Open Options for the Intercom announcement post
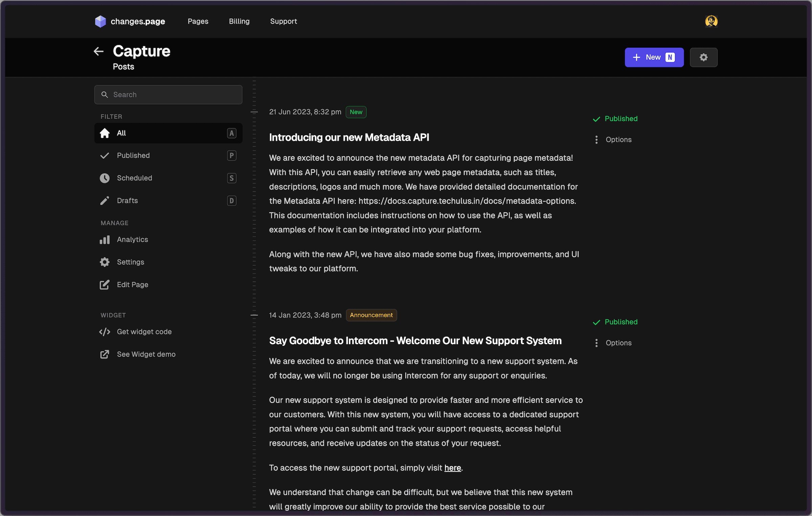The height and width of the screenshot is (516, 812). tap(612, 343)
